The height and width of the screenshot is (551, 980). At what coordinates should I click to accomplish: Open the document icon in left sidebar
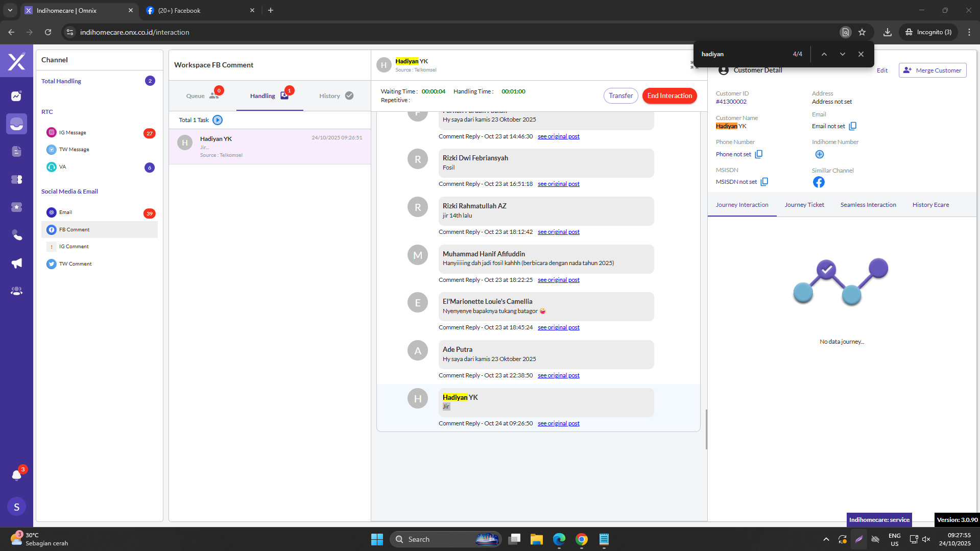pos(16,151)
